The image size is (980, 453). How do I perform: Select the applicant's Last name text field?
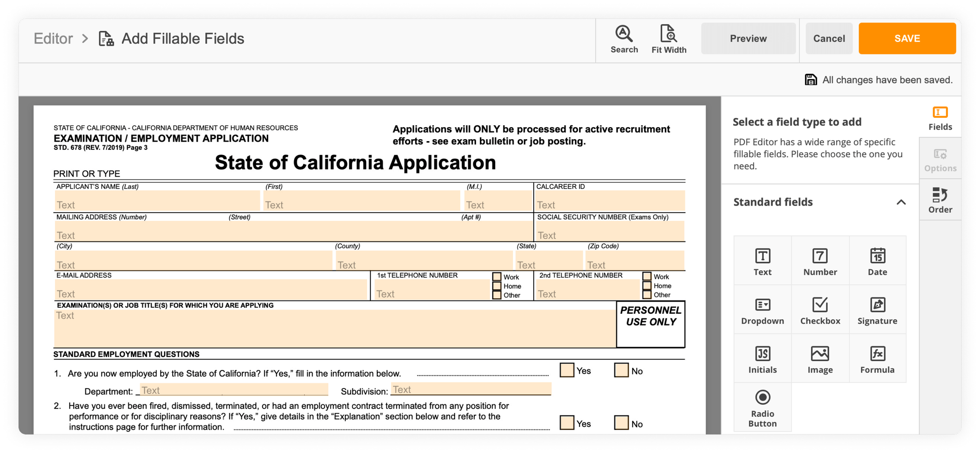(x=157, y=201)
